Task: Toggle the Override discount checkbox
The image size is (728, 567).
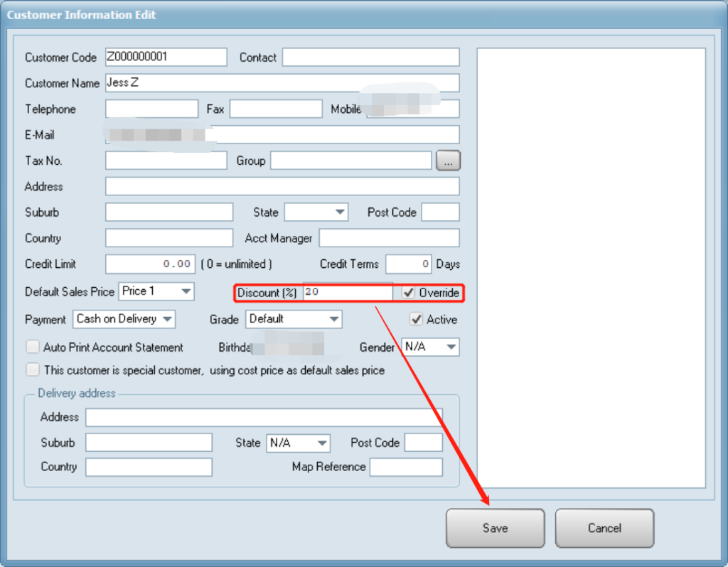Action: 409,293
